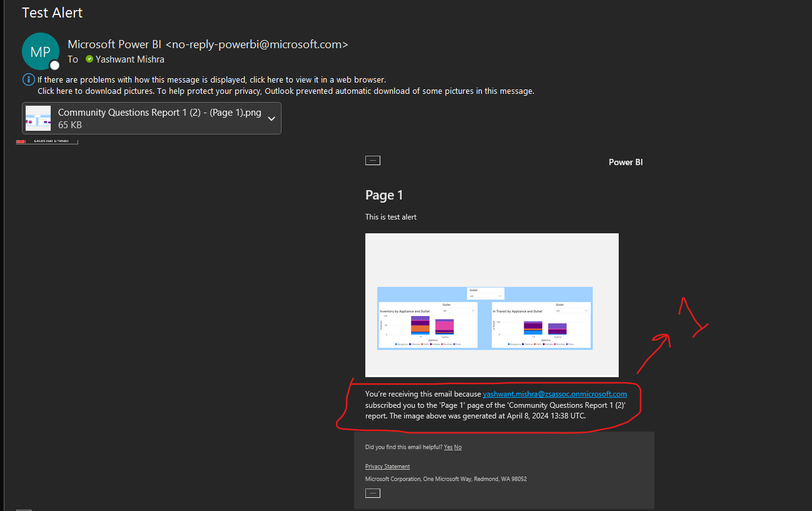The height and width of the screenshot is (511, 812).
Task: Click here to download pictures message
Action: [286, 91]
